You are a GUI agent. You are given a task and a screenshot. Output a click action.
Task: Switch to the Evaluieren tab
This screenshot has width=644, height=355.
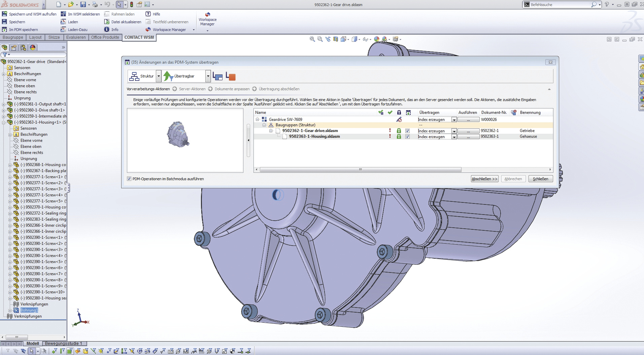click(76, 37)
